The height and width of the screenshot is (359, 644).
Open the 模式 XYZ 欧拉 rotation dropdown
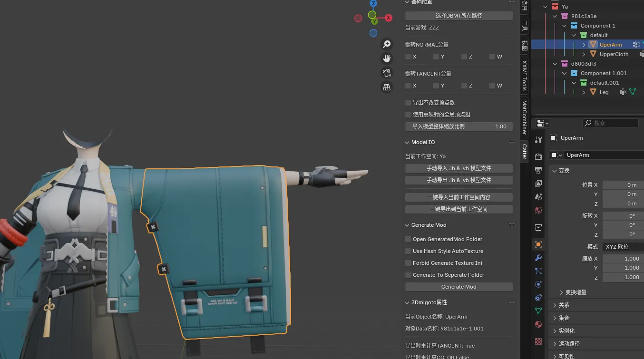point(623,247)
